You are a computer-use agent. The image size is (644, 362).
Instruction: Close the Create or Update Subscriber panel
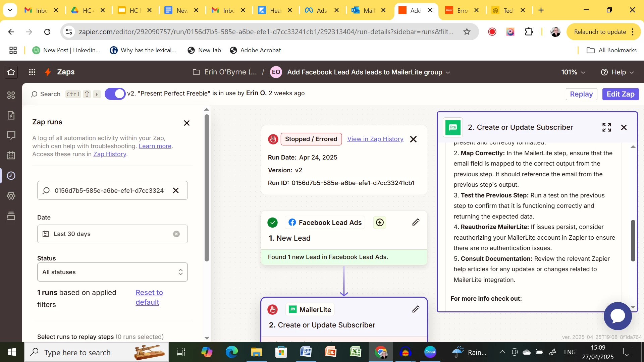[624, 127]
